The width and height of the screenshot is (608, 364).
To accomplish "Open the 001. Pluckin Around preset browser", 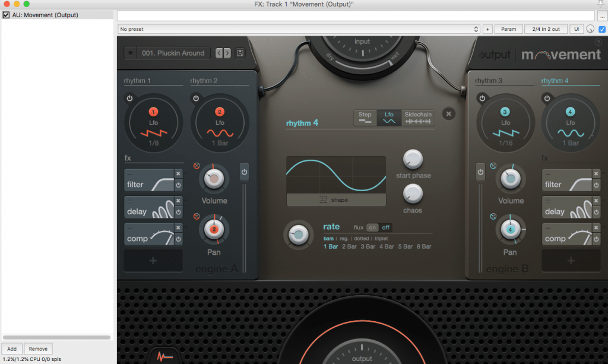I will pos(173,53).
